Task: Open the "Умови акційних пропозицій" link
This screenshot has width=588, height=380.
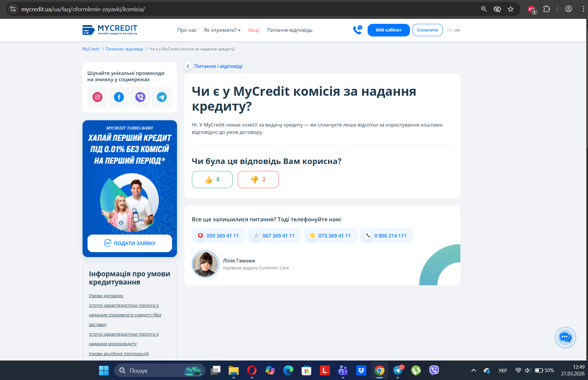Action: [119, 354]
